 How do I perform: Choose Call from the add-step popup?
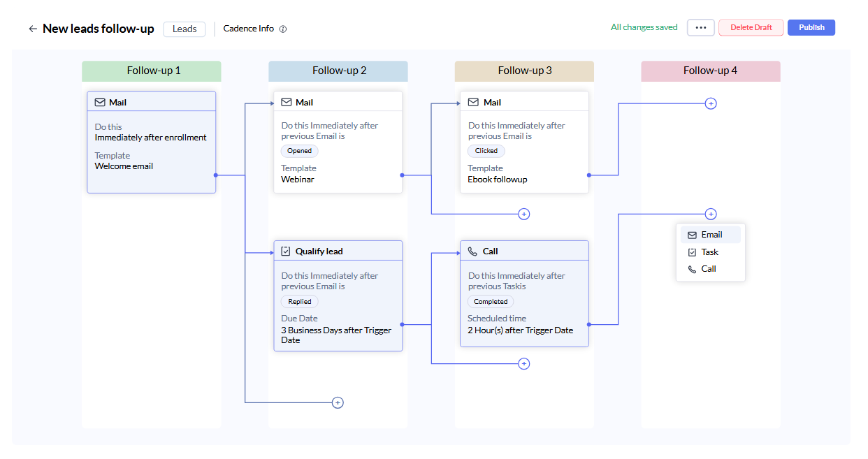pyautogui.click(x=710, y=269)
